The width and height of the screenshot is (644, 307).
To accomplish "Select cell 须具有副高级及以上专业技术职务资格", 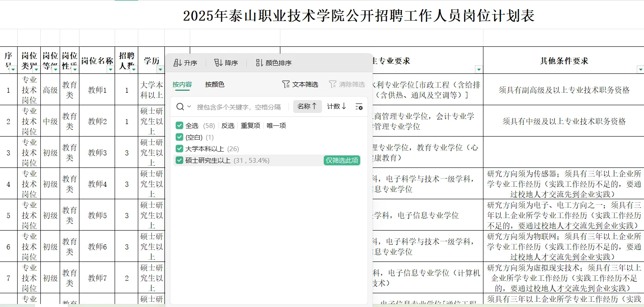I will pyautogui.click(x=564, y=90).
